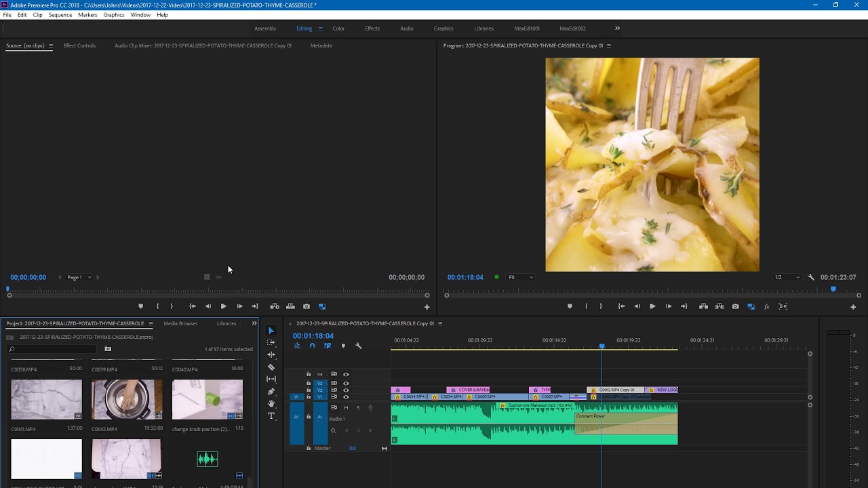
Task: Open Program monitor settings wrench
Action: pyautogui.click(x=811, y=277)
